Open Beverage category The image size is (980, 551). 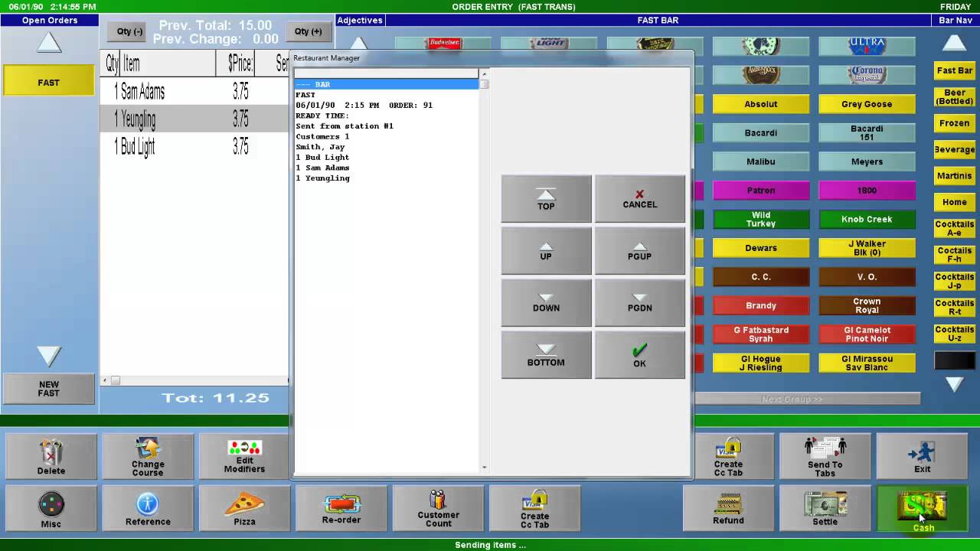955,149
